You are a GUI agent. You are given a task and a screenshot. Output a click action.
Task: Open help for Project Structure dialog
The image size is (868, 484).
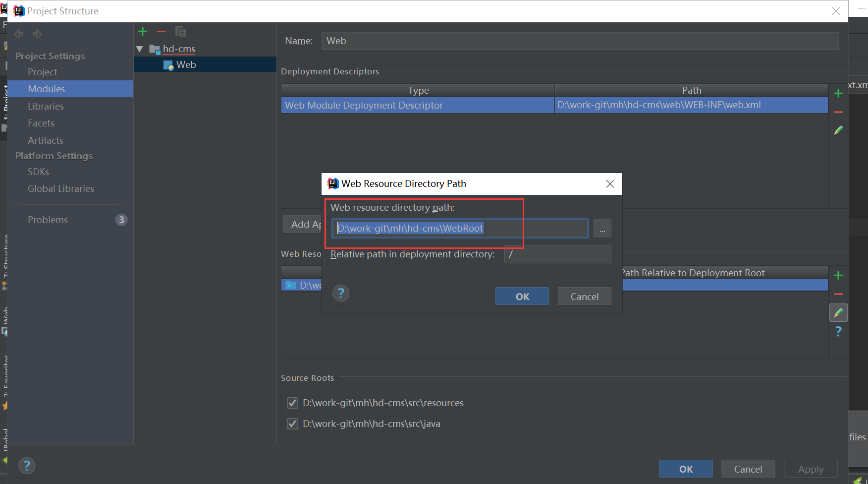(x=27, y=466)
